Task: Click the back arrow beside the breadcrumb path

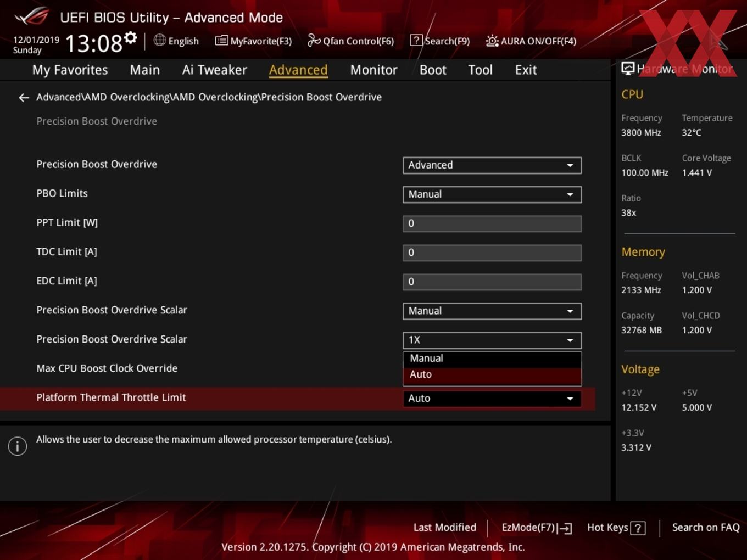Action: pos(24,98)
